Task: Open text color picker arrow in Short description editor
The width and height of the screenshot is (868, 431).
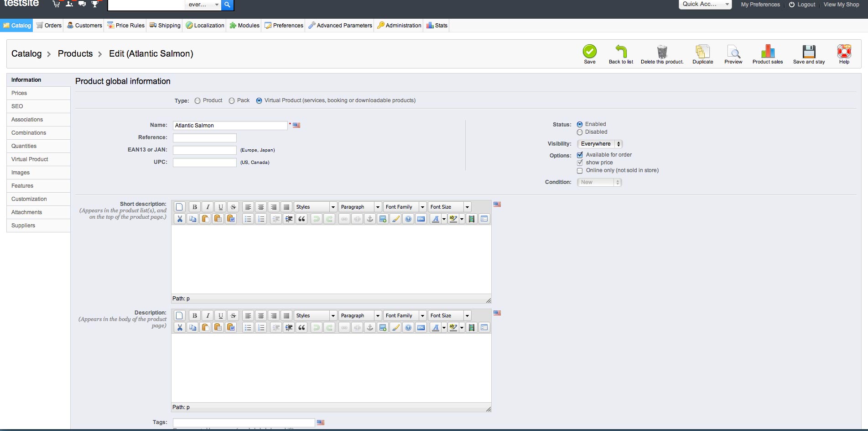Action: (444, 219)
